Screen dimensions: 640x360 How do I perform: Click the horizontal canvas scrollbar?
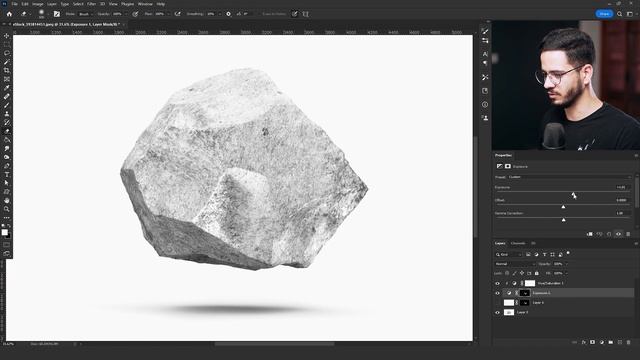pos(274,344)
